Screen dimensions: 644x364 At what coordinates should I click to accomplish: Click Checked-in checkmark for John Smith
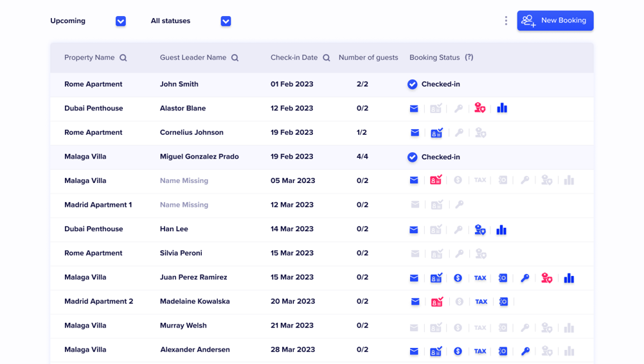point(413,84)
